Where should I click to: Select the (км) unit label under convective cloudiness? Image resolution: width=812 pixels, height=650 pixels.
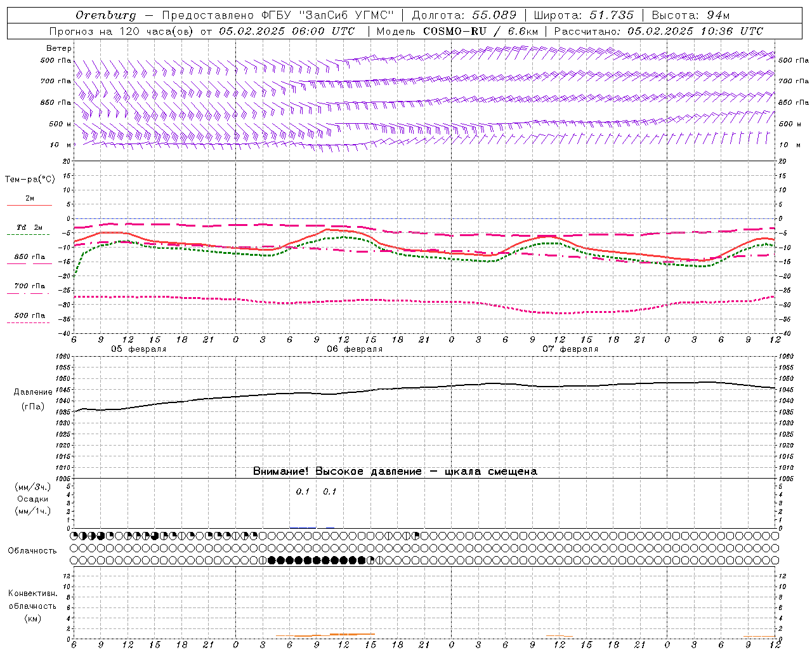point(33,618)
